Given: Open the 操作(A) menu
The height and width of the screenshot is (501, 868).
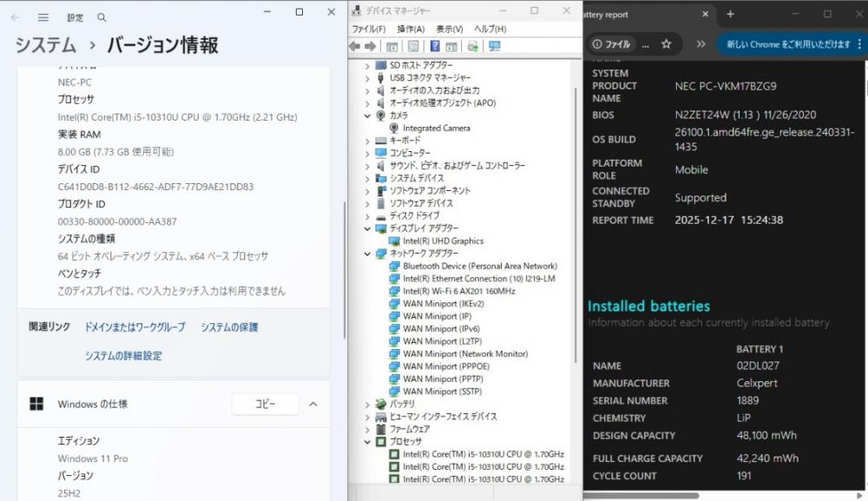Looking at the screenshot, I should (411, 29).
